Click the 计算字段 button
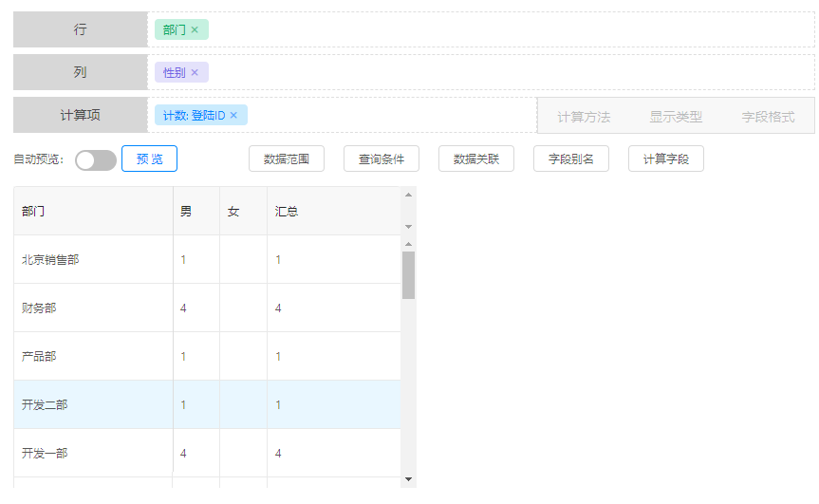 pos(665,159)
